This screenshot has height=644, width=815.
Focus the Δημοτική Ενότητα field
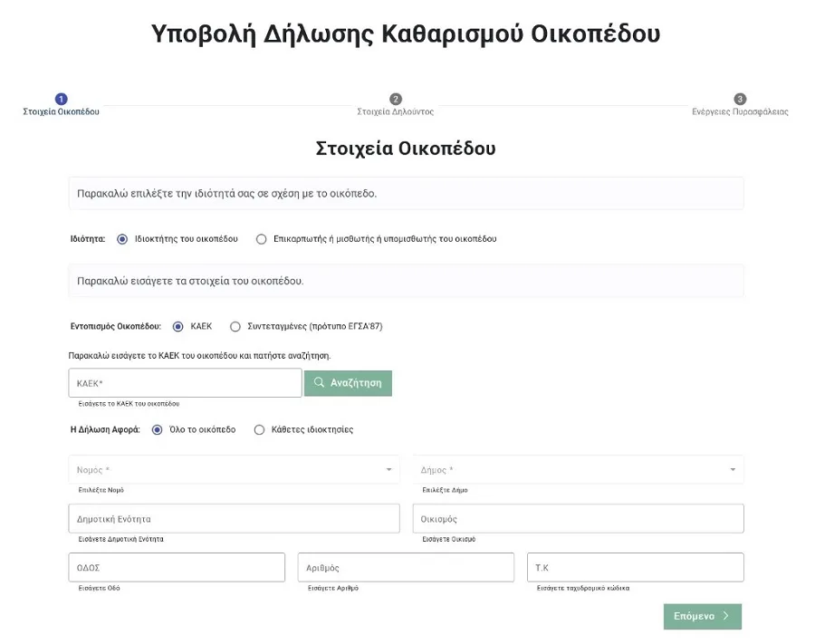[234, 519]
